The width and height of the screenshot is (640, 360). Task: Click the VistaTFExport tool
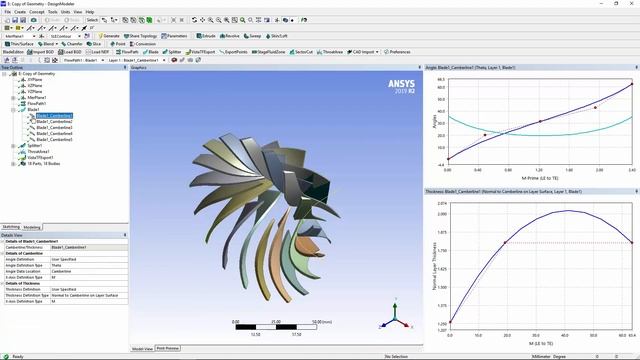coord(200,52)
